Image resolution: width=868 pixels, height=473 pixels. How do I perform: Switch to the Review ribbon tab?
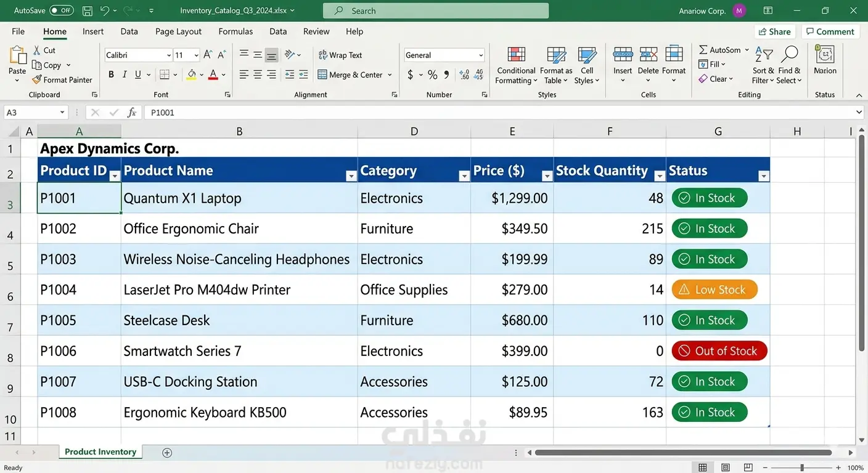point(316,31)
